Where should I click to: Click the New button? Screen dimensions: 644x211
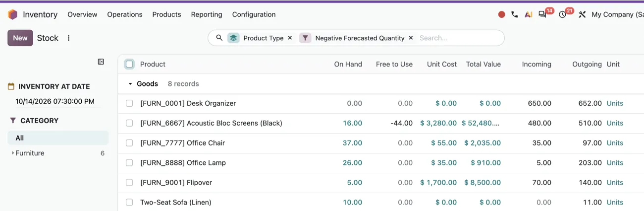pyautogui.click(x=20, y=38)
